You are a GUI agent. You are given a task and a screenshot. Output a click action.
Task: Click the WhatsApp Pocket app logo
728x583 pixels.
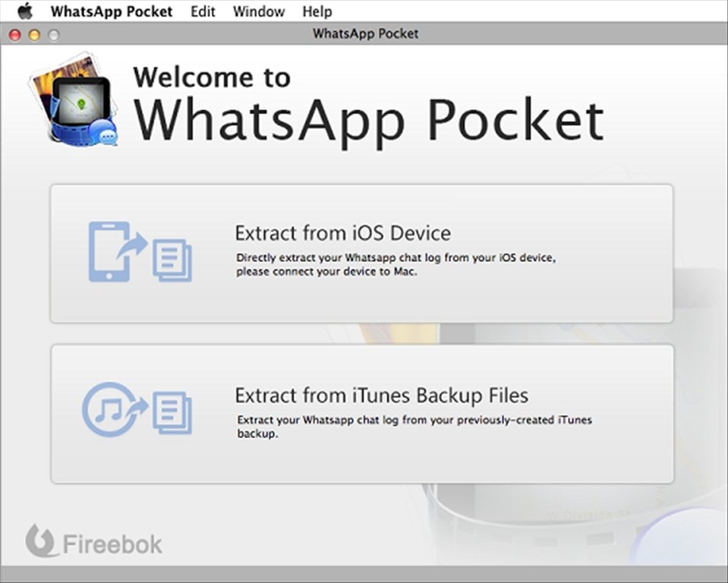click(x=73, y=99)
